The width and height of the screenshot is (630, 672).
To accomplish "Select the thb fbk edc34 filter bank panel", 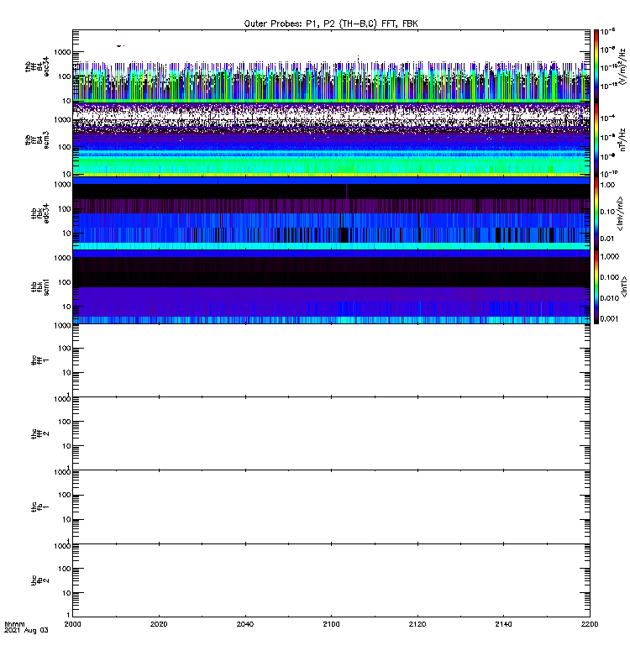I will click(331, 213).
